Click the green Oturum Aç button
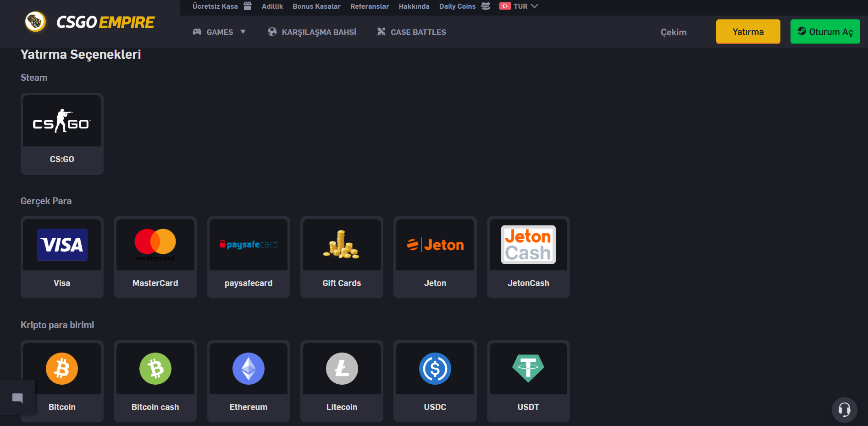The width and height of the screenshot is (868, 426). coord(825,32)
